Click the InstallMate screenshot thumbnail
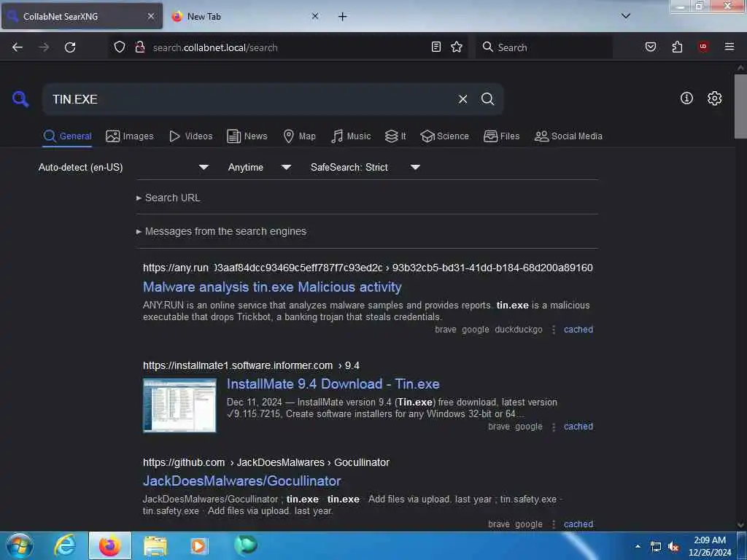This screenshot has width=747, height=560. coord(179,405)
